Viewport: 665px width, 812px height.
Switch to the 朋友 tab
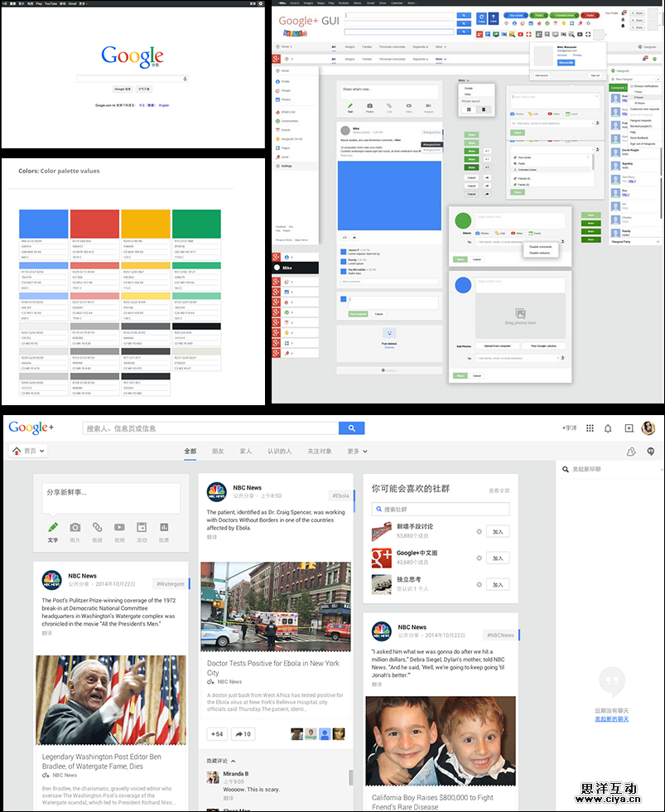(218, 451)
